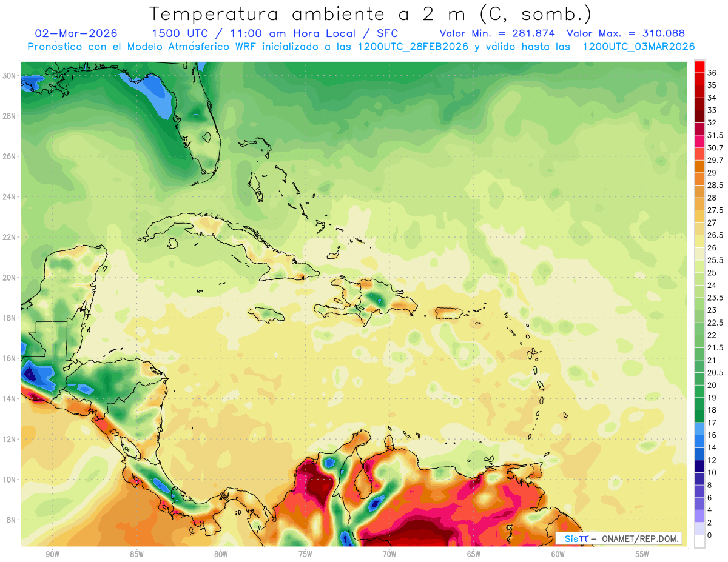The width and height of the screenshot is (728, 562).
Task: Click the '22N' latitude label
Action: coord(10,237)
